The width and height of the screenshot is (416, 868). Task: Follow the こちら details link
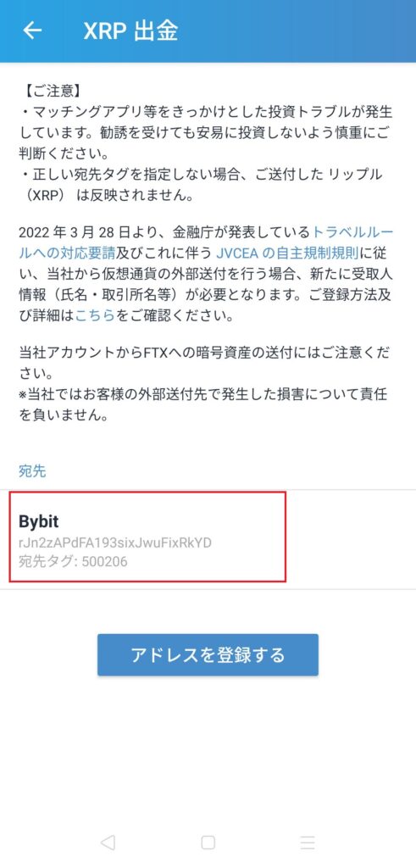click(x=95, y=316)
